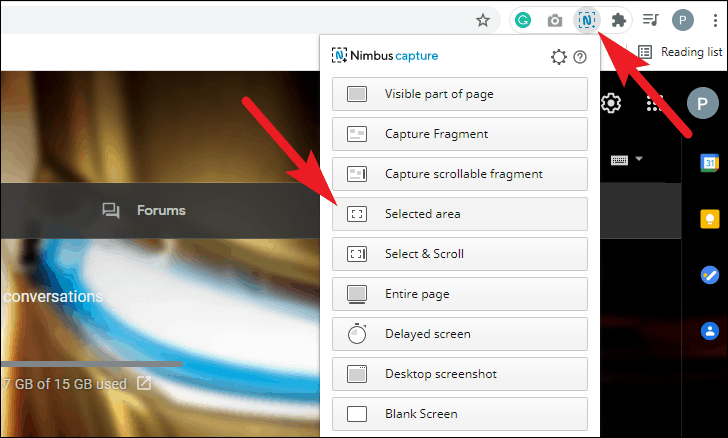728x438 pixels.
Task: Click Nimbus capture extension toolbar icon
Action: [x=587, y=20]
